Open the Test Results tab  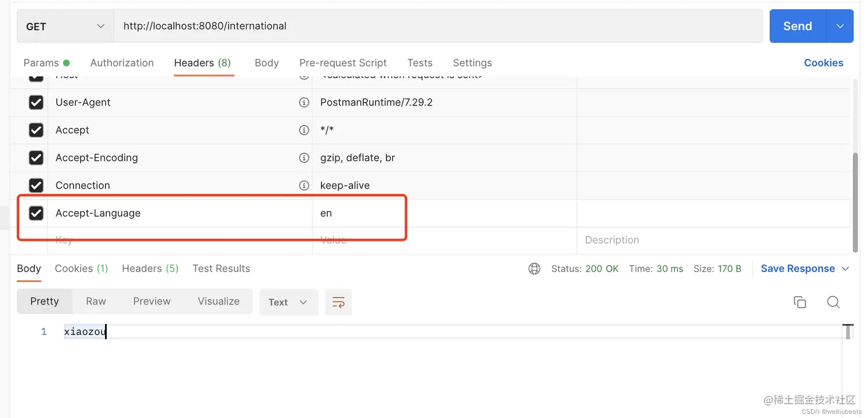pos(222,268)
